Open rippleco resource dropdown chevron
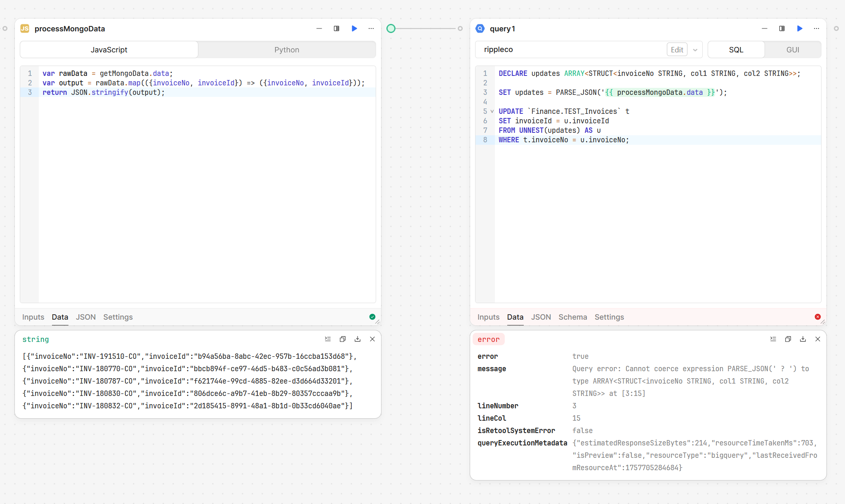The image size is (845, 504). (695, 50)
